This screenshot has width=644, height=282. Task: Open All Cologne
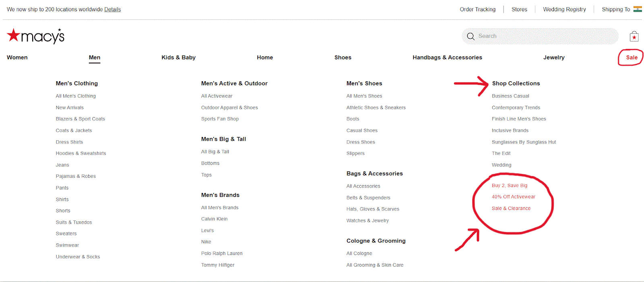pyautogui.click(x=359, y=253)
